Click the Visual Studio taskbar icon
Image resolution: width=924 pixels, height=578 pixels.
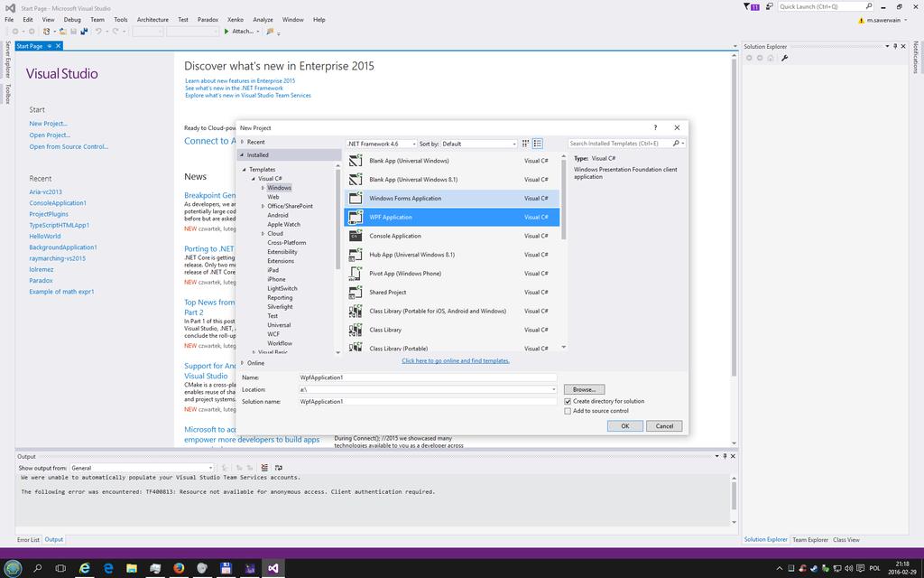(273, 569)
